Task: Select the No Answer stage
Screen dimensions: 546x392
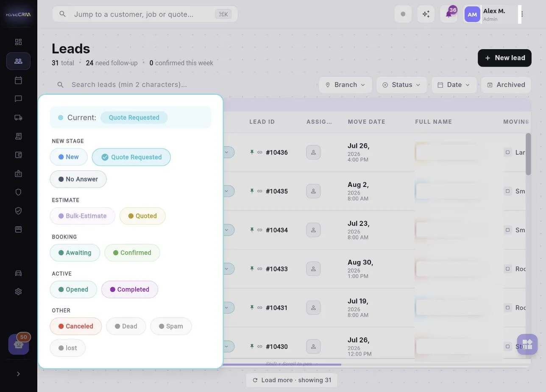Action: [x=78, y=179]
